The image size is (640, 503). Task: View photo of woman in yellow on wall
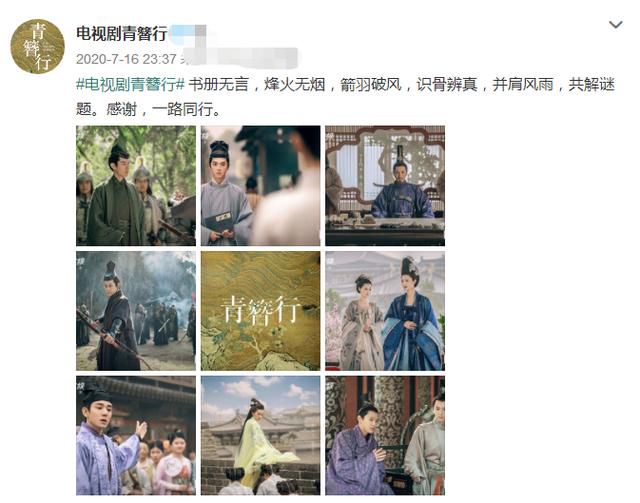pyautogui.click(x=260, y=436)
